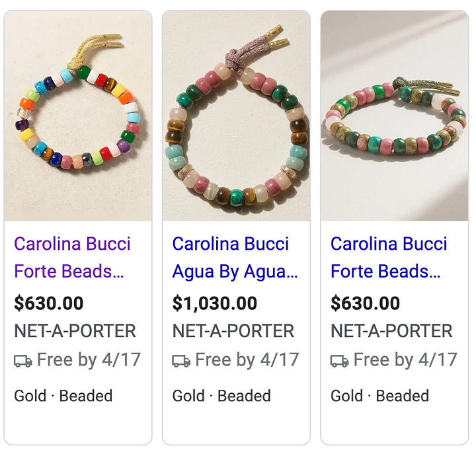
Task: Open the Agua By Agua bracelet photo
Action: (x=236, y=115)
